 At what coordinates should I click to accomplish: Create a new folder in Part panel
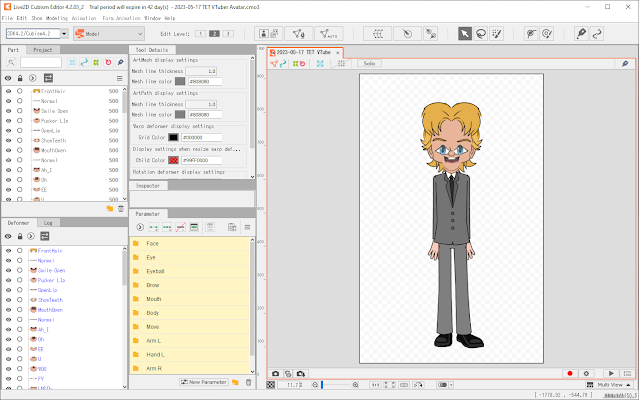point(110,209)
